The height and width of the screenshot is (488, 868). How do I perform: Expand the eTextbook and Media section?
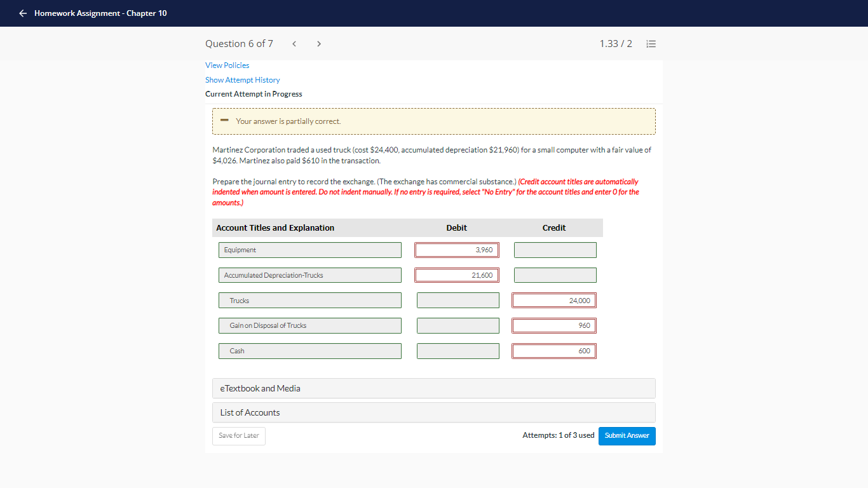[x=434, y=388]
